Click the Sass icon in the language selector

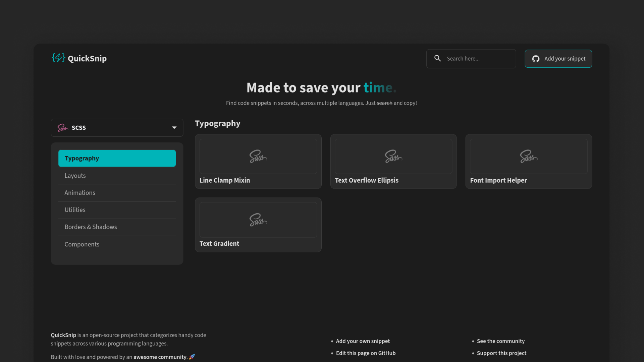pyautogui.click(x=62, y=128)
